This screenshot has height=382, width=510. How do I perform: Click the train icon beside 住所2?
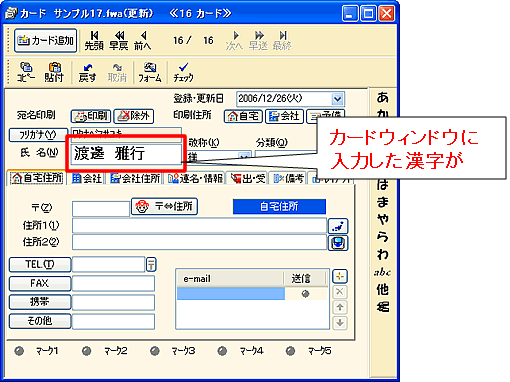(338, 243)
